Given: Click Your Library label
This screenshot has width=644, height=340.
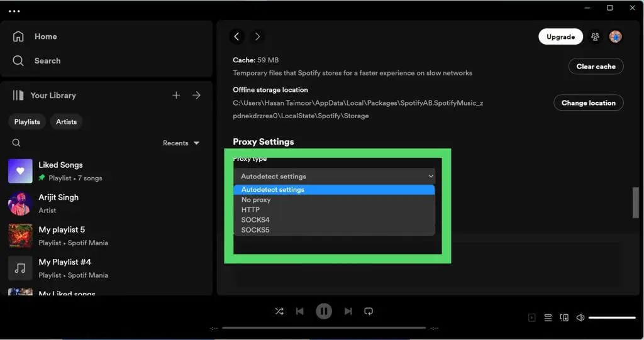Looking at the screenshot, I should (53, 96).
